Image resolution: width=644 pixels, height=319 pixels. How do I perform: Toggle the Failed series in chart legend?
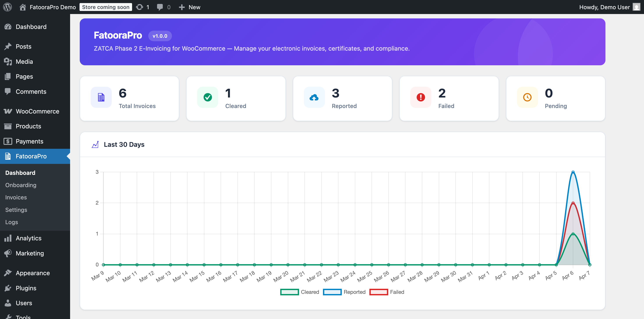pos(386,292)
